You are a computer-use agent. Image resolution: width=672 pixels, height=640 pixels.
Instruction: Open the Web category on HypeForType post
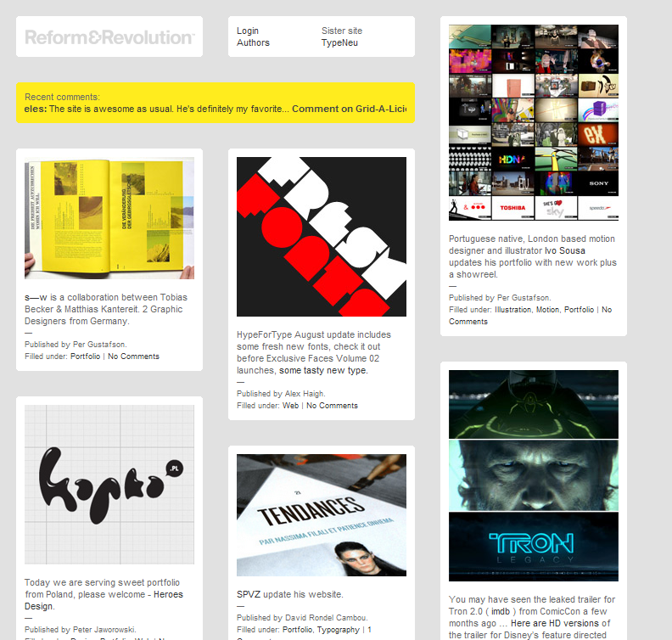[290, 406]
